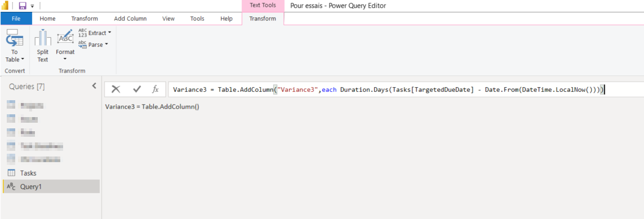Image resolution: width=644 pixels, height=219 pixels.
Task: Click the Variance3 = Table.AddColumn() result text
Action: pos(152,106)
